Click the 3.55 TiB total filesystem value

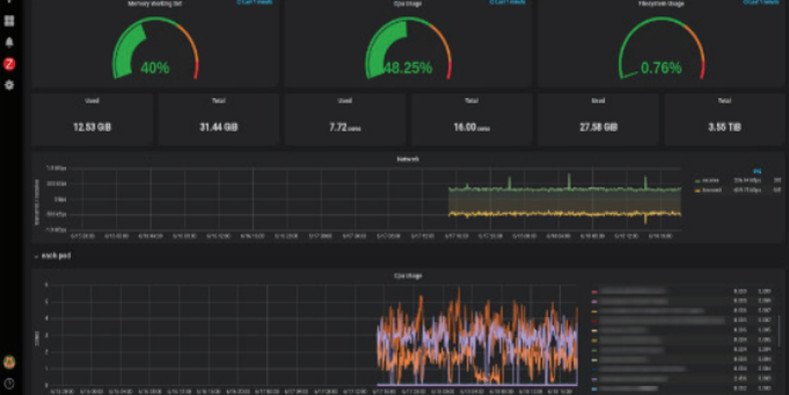click(725, 127)
